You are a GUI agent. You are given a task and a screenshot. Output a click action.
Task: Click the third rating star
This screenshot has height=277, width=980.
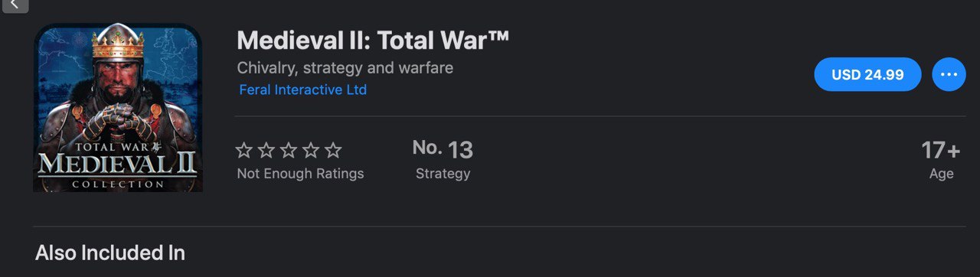tap(288, 150)
